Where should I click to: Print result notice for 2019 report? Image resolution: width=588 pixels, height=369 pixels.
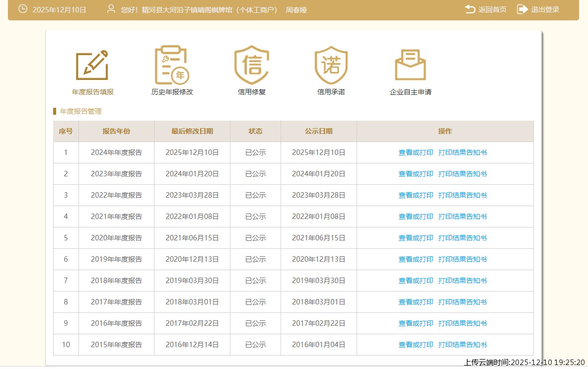[462, 259]
